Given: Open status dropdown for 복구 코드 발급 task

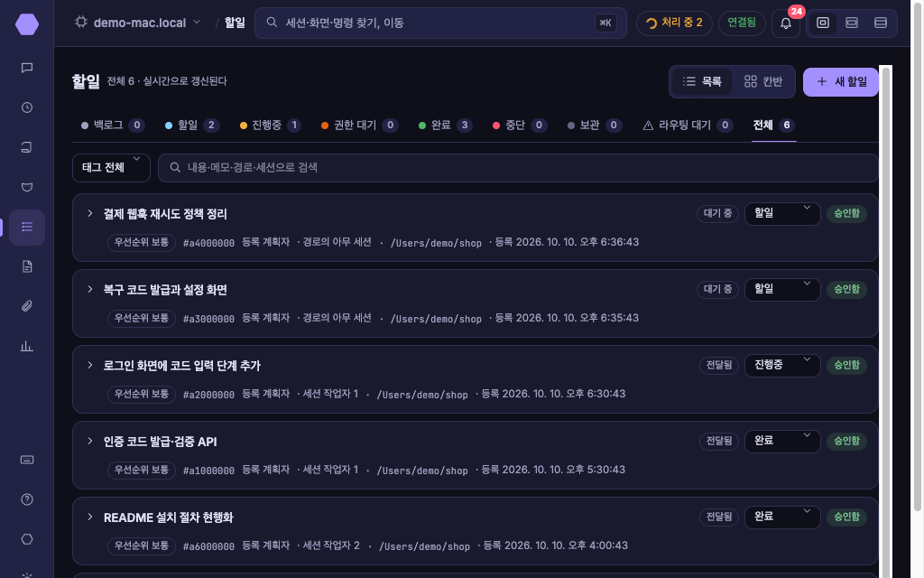Looking at the screenshot, I should click(x=782, y=289).
